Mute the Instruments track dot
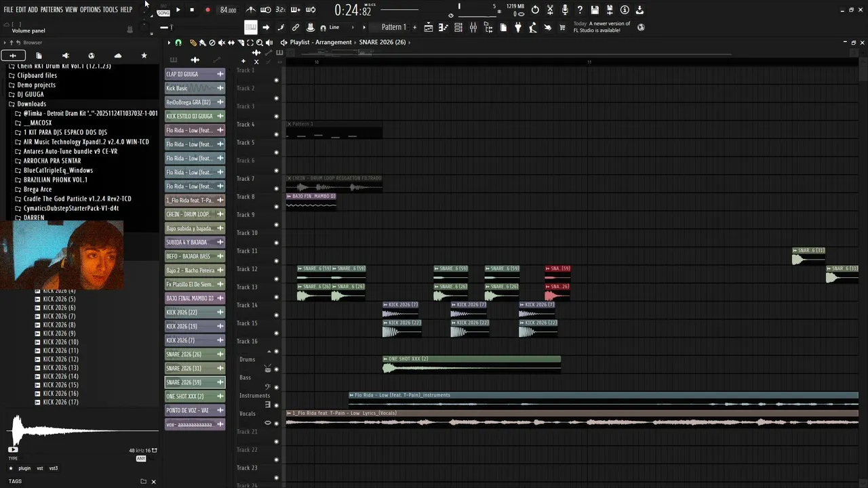 276,405
